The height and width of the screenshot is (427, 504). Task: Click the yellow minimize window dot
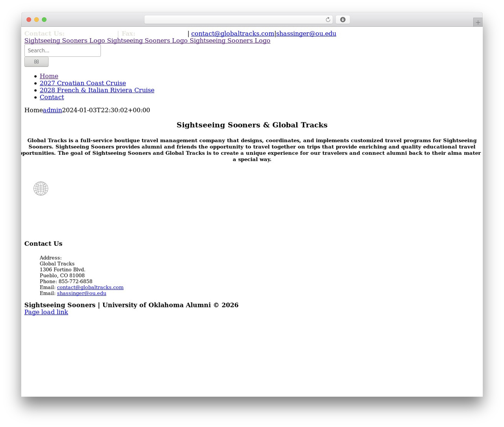tap(37, 20)
